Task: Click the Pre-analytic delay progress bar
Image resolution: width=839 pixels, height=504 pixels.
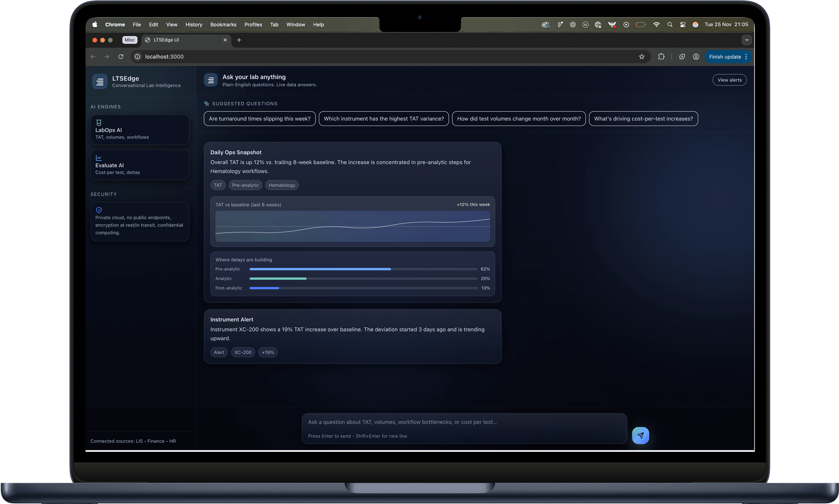Action: click(363, 269)
